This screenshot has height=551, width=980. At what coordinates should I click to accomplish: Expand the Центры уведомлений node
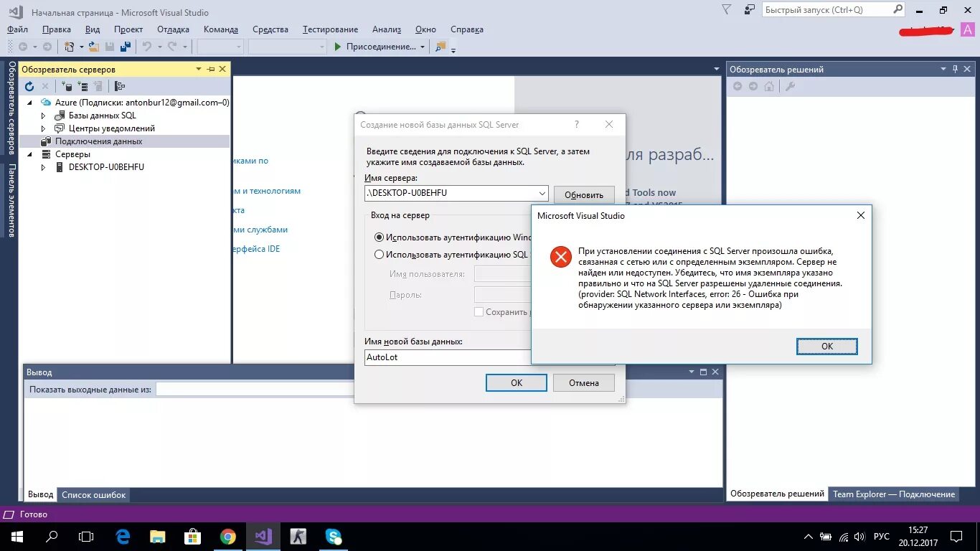coord(43,128)
